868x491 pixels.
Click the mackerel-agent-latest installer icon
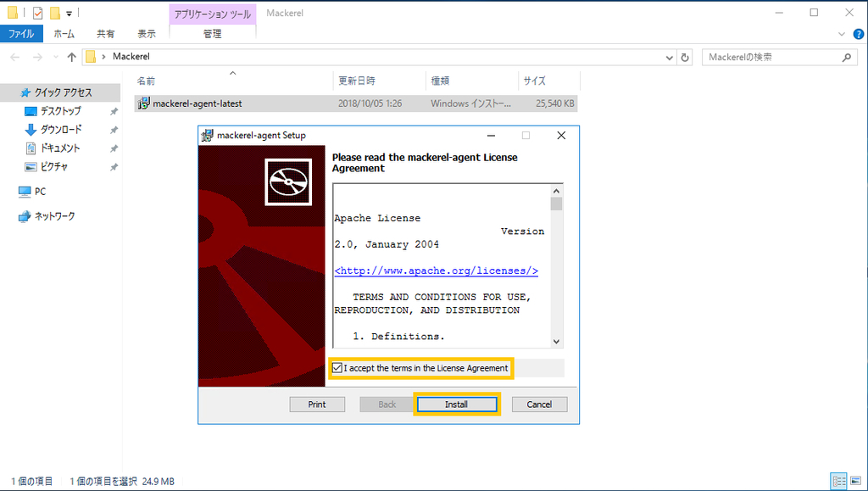[x=143, y=103]
